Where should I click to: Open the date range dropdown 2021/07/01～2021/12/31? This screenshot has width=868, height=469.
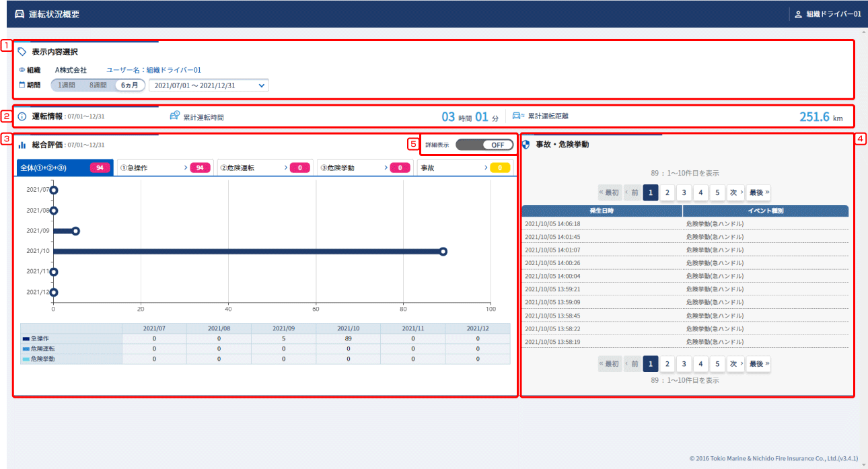tap(208, 85)
